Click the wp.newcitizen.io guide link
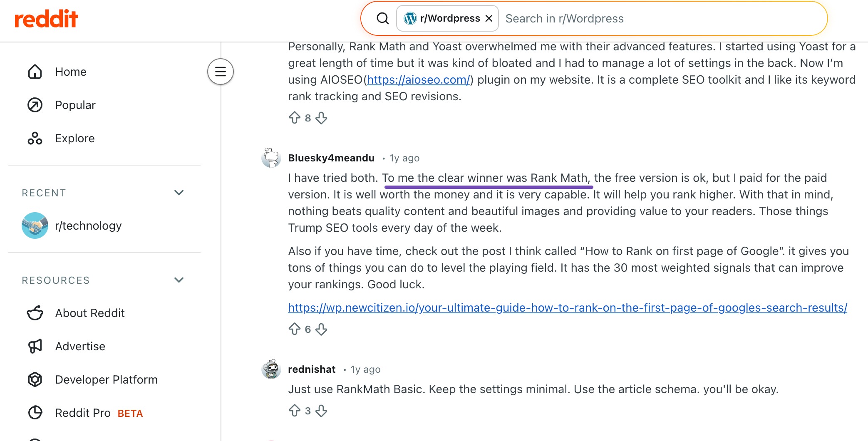This screenshot has width=868, height=441. [x=567, y=308]
